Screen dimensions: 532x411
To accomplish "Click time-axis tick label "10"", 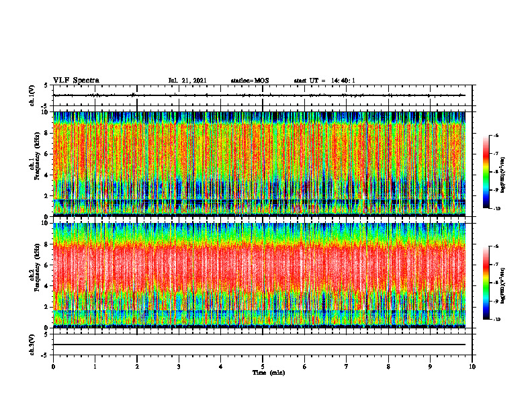I will pyautogui.click(x=472, y=367).
